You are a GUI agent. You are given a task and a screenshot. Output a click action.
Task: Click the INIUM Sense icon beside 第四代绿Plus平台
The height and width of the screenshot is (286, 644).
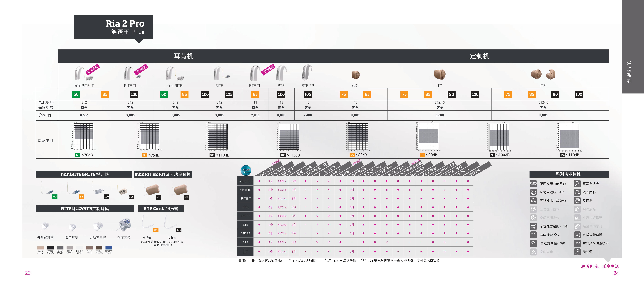(533, 184)
